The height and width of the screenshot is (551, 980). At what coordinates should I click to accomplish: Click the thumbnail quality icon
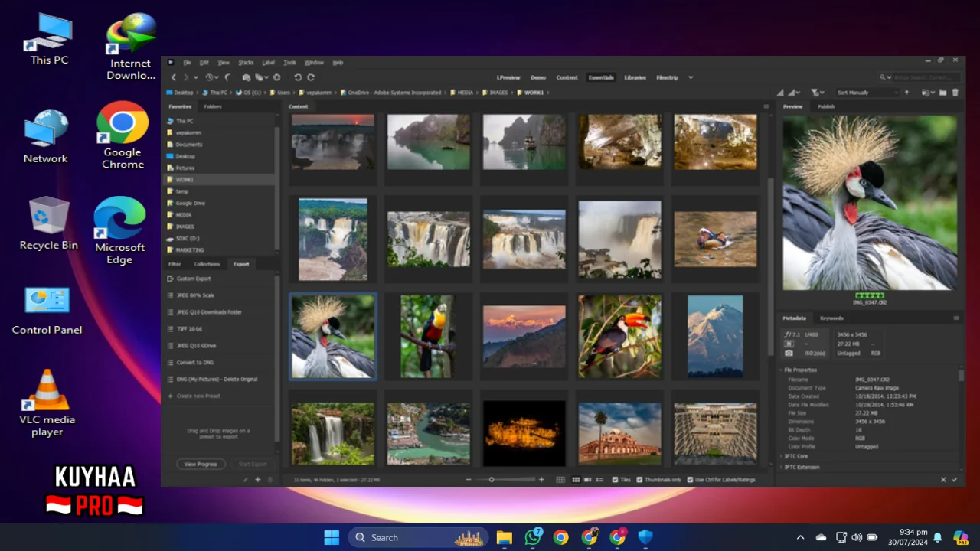click(780, 93)
